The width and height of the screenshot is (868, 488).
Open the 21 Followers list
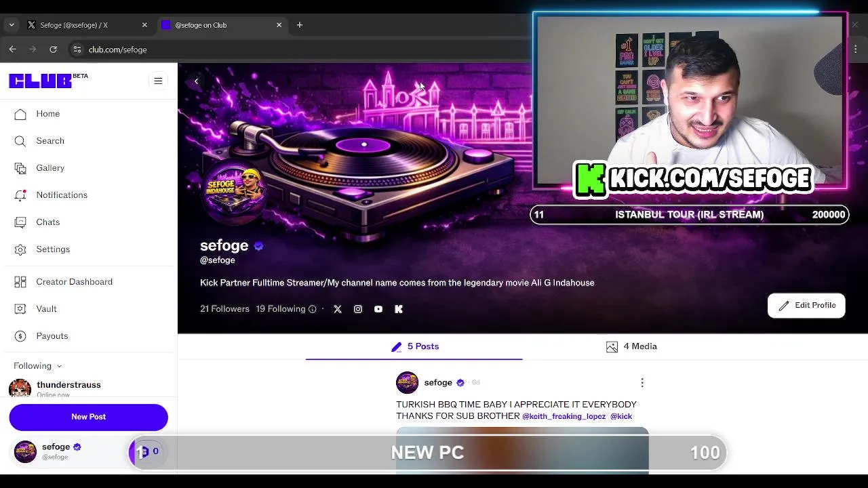pyautogui.click(x=224, y=309)
